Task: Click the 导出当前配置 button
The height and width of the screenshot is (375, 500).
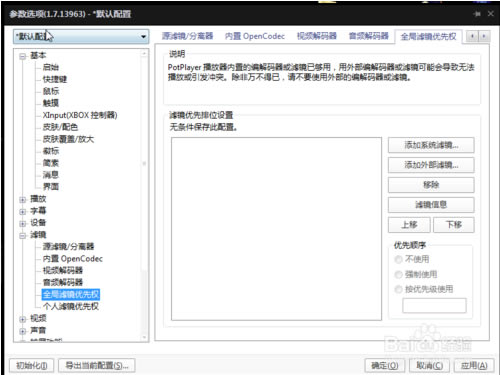Action: 97,366
